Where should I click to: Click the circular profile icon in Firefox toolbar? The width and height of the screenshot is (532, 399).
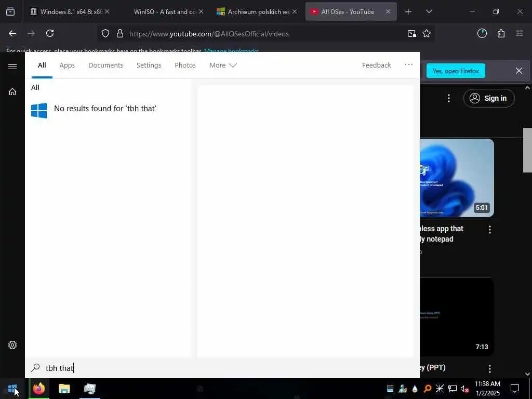point(482,34)
